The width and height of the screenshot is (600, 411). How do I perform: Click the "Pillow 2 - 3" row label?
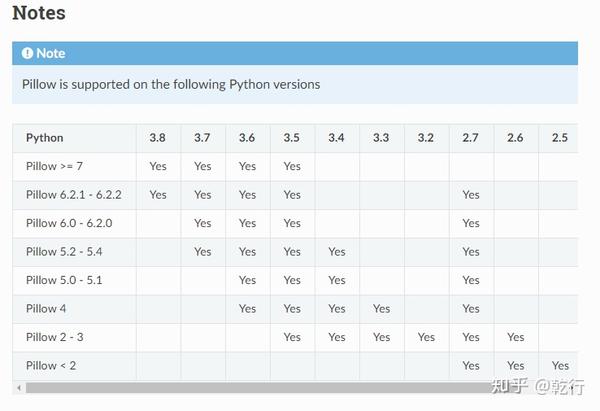point(57,337)
